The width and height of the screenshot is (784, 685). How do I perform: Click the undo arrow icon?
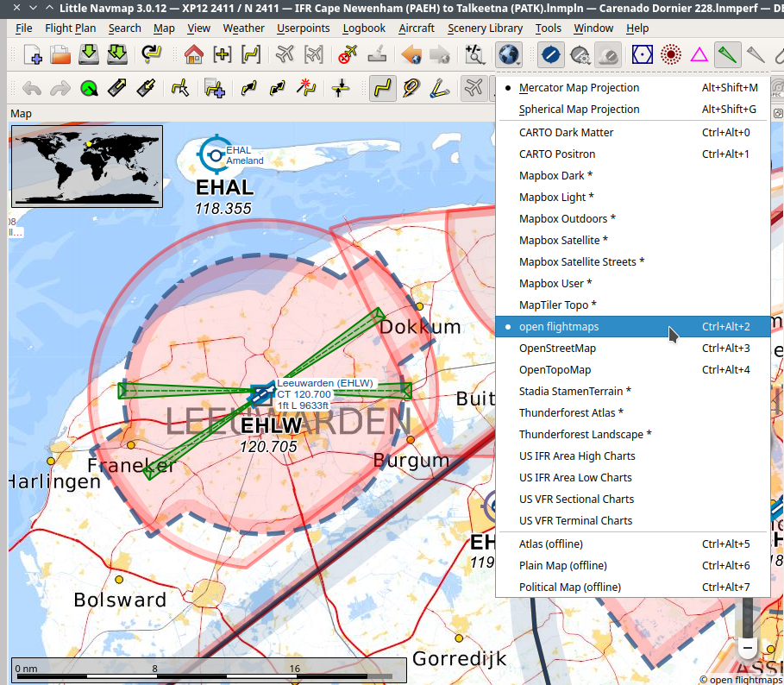pyautogui.click(x=32, y=89)
